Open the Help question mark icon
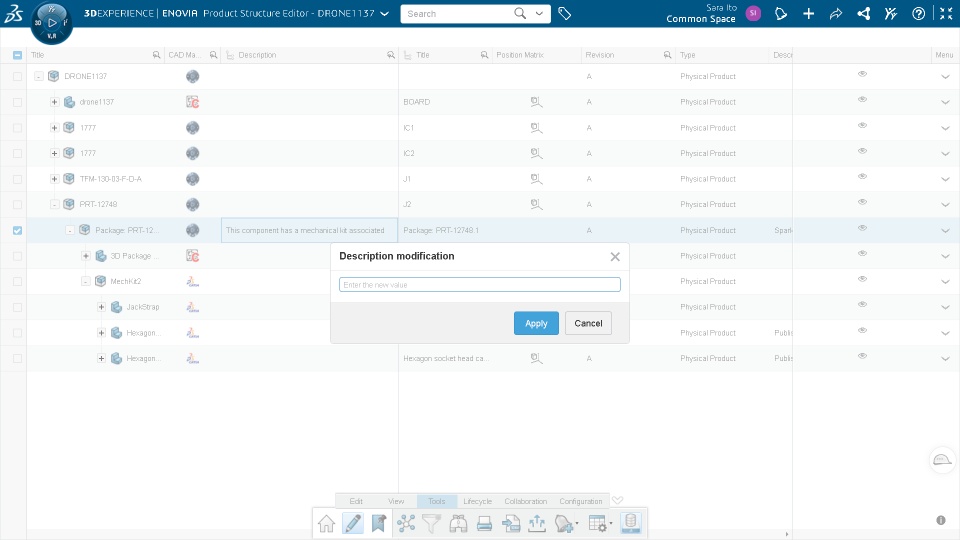960x540 pixels. coord(918,13)
